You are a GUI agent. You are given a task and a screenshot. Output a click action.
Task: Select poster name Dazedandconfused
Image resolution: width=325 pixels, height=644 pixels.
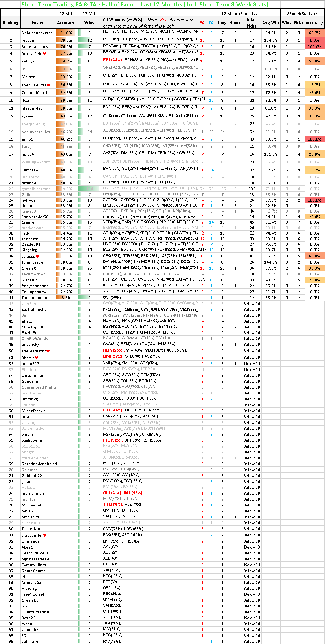[39, 464]
